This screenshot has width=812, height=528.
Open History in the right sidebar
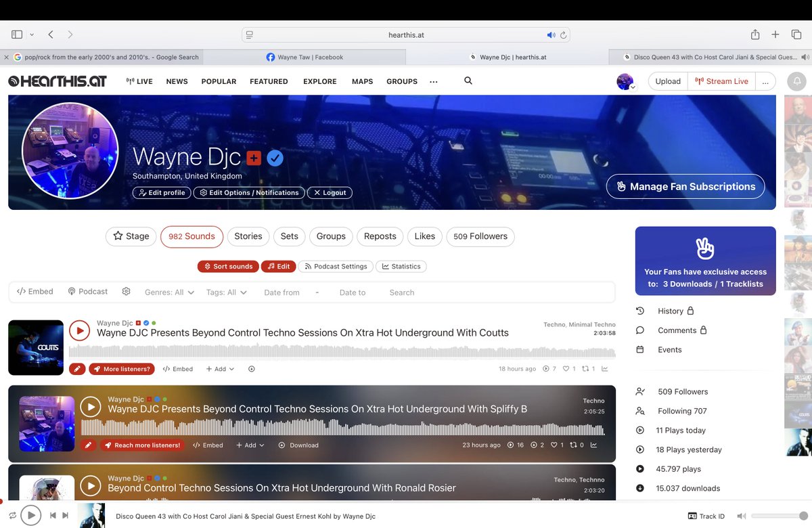(671, 311)
